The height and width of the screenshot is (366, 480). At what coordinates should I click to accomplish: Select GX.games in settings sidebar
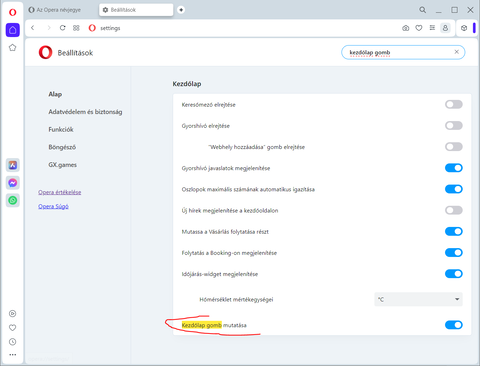coord(63,165)
